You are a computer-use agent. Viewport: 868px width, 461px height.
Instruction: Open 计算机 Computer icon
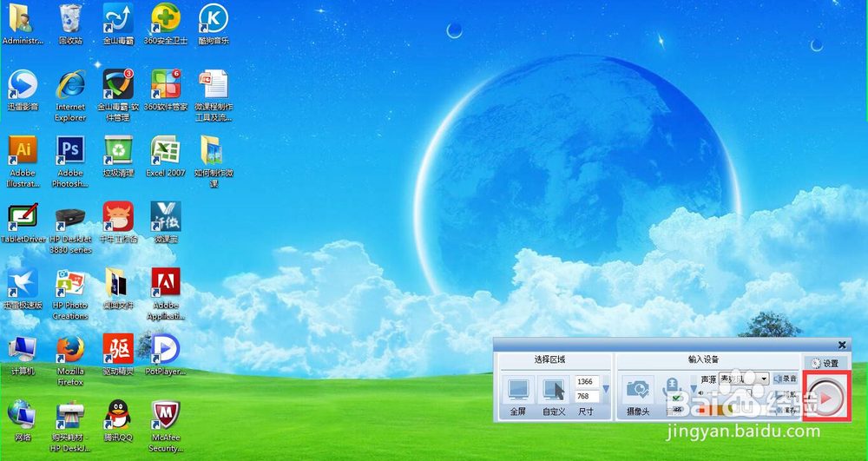(x=23, y=355)
